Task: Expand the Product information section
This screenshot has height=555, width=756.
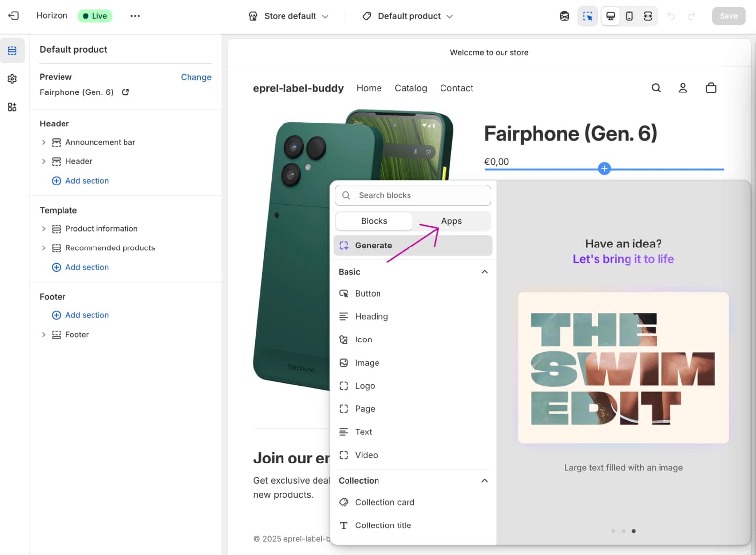Action: click(x=43, y=228)
